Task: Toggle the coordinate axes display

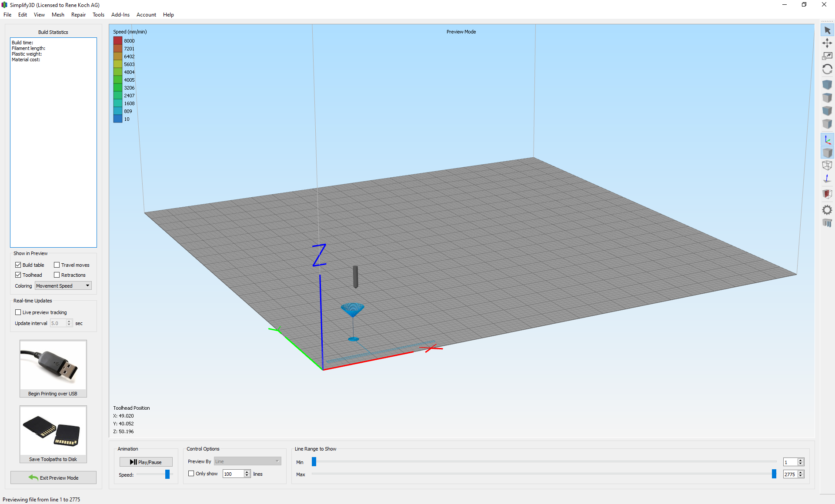Action: 827,139
